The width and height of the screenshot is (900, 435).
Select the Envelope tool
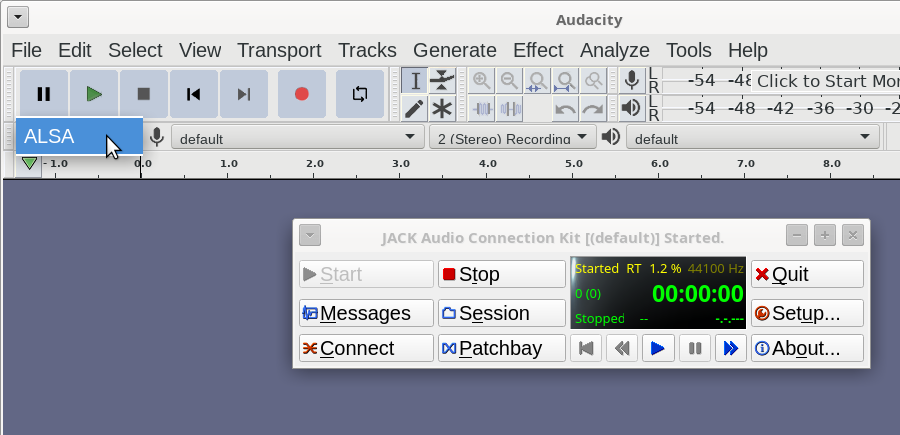point(442,81)
